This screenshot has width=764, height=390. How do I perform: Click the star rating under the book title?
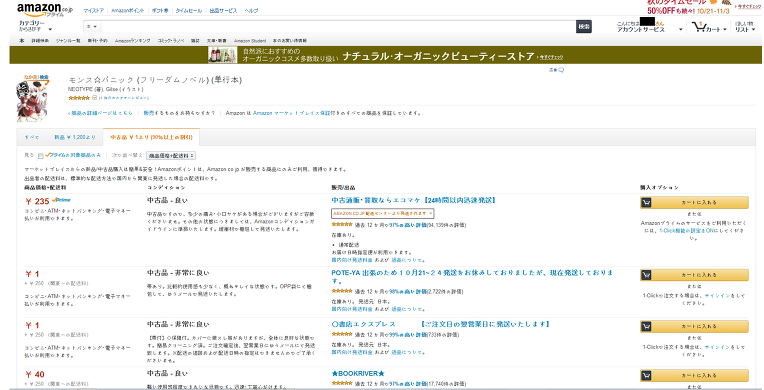79,98
